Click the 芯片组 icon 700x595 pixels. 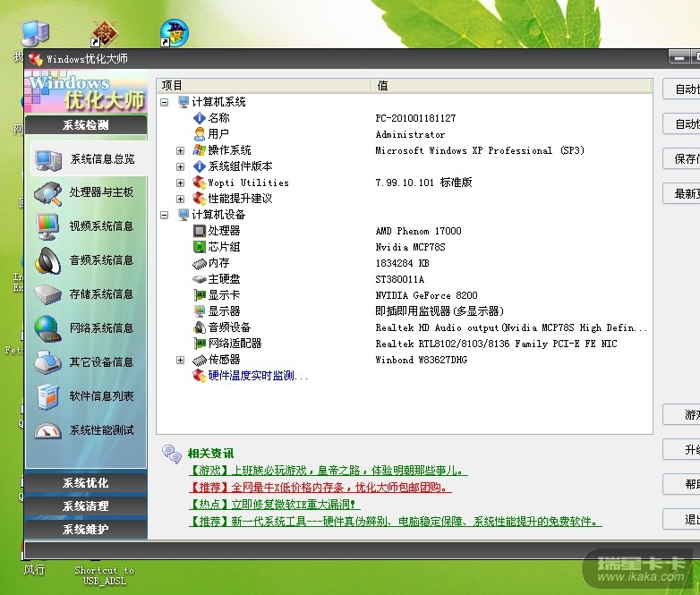coord(199,247)
